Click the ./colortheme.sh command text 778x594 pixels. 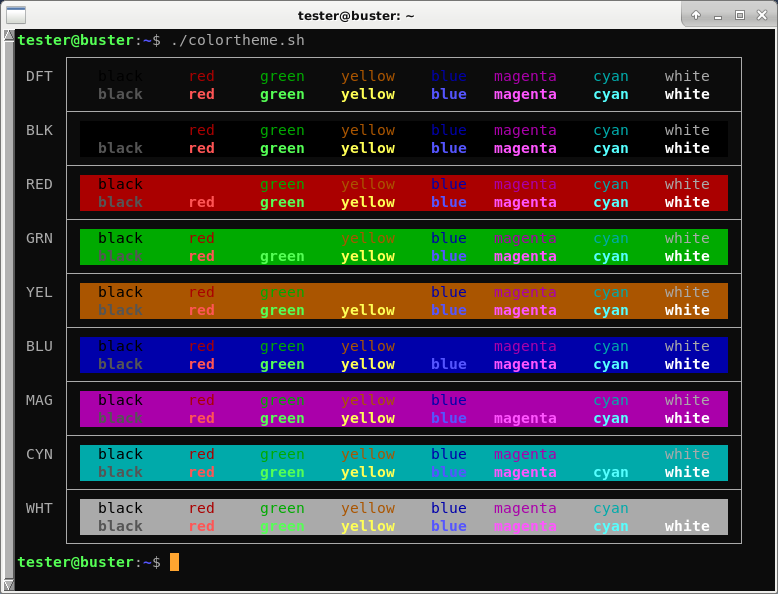coord(237,40)
